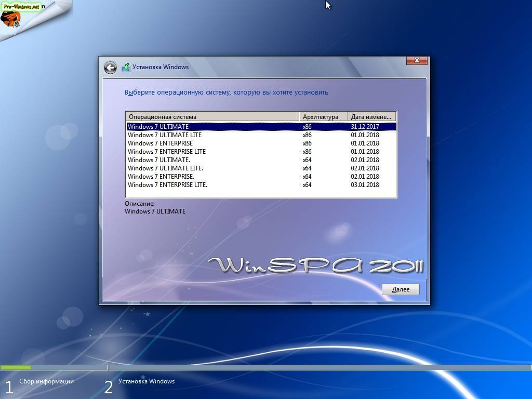Screen dimensions: 532x399
Task: Close the Windows setup dialog
Action: click(x=417, y=60)
